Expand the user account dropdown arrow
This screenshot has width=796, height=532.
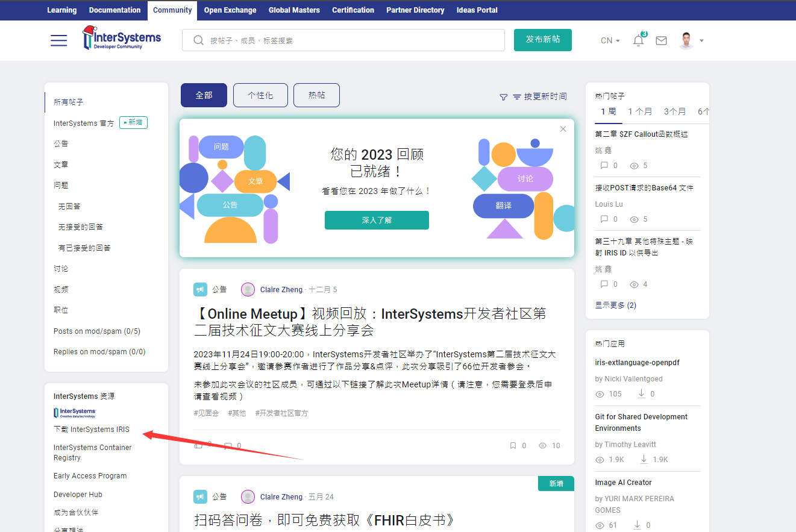click(701, 41)
